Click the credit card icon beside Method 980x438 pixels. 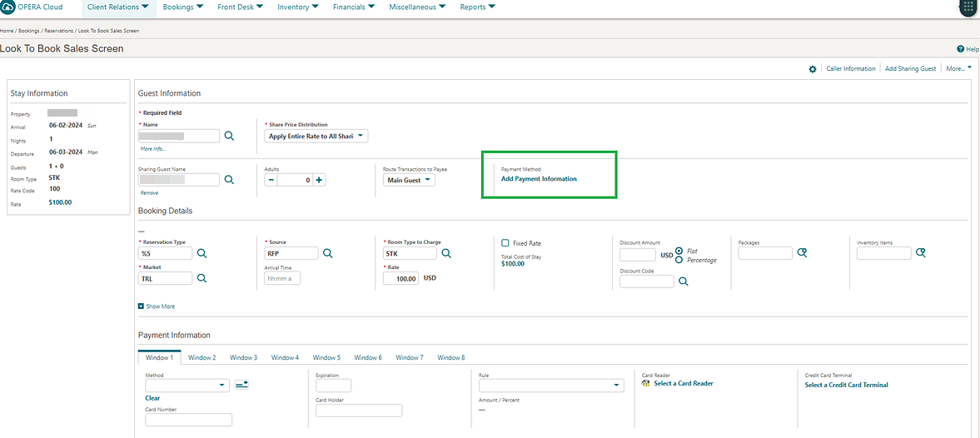click(x=241, y=385)
